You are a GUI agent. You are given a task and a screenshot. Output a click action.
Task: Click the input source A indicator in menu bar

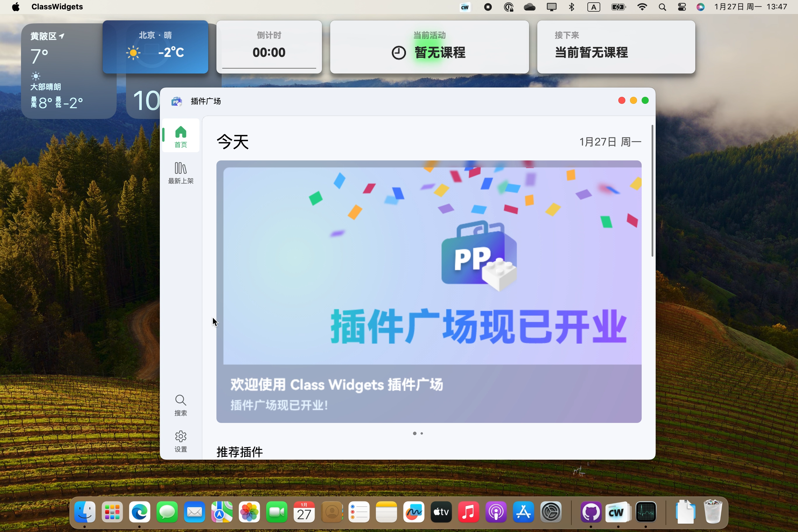click(x=594, y=7)
